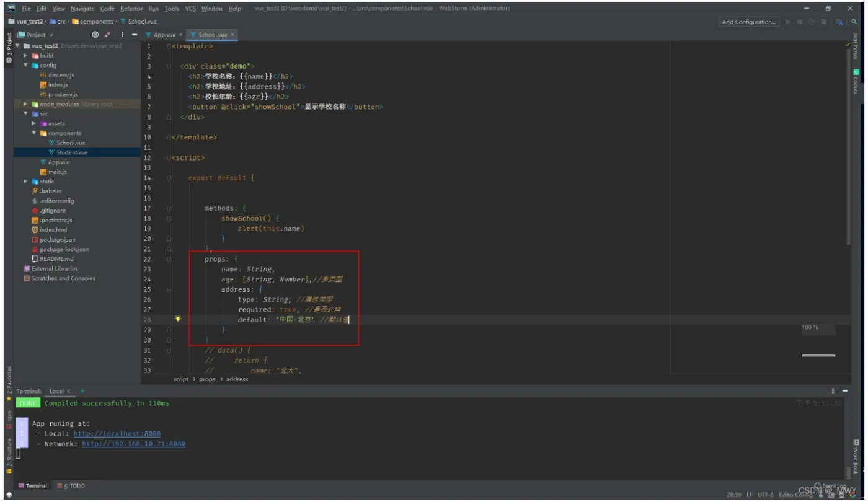The image size is (868, 502).
Task: Expand the static folder arrow
Action: click(25, 182)
